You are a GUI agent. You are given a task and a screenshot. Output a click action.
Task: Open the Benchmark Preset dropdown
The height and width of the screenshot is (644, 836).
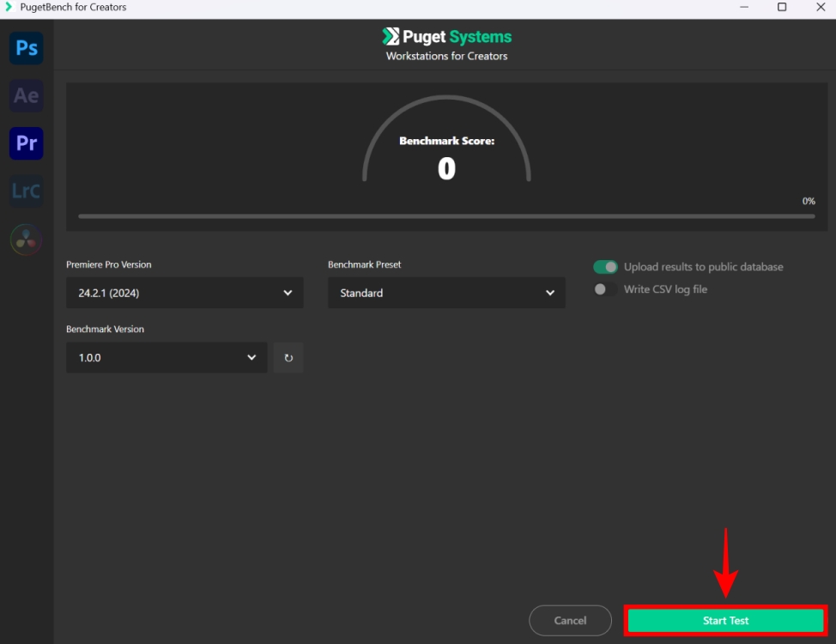[x=446, y=293]
